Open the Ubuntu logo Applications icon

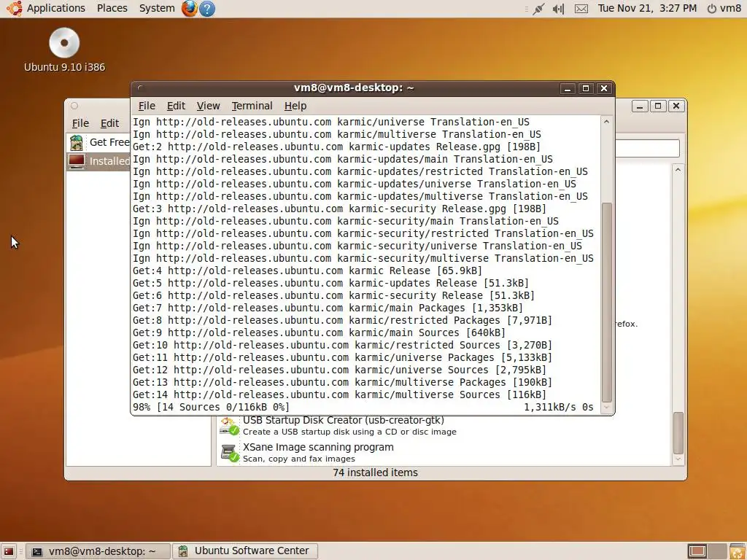[x=15, y=8]
